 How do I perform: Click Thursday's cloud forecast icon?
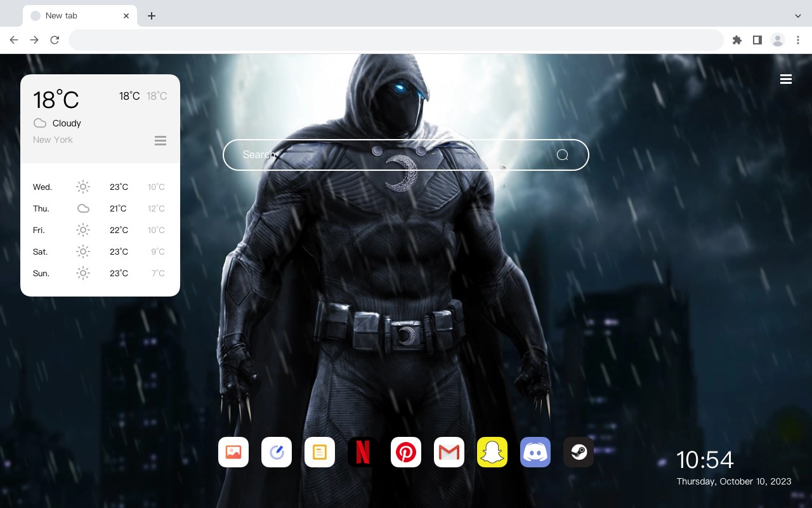[x=83, y=208]
